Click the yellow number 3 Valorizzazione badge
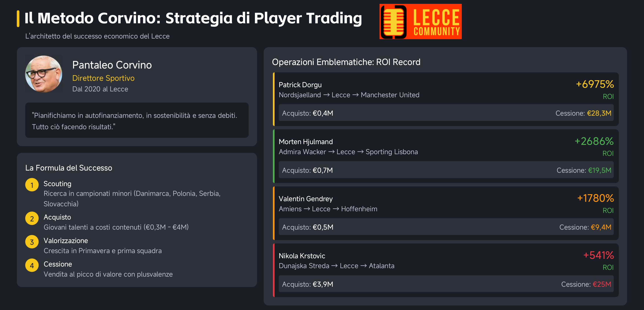 click(x=32, y=242)
